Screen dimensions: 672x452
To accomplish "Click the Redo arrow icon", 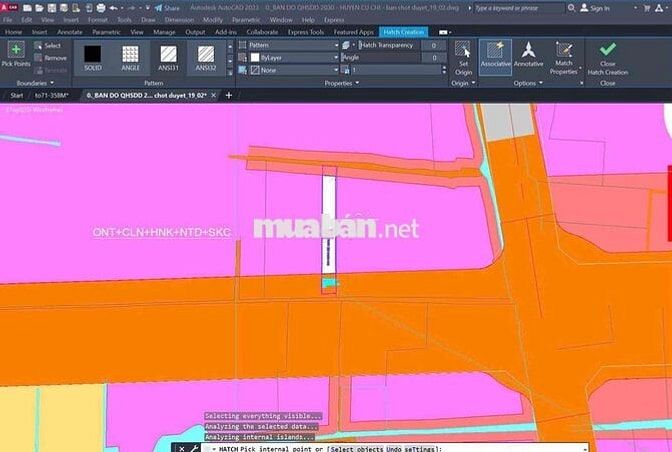I will (133, 8).
